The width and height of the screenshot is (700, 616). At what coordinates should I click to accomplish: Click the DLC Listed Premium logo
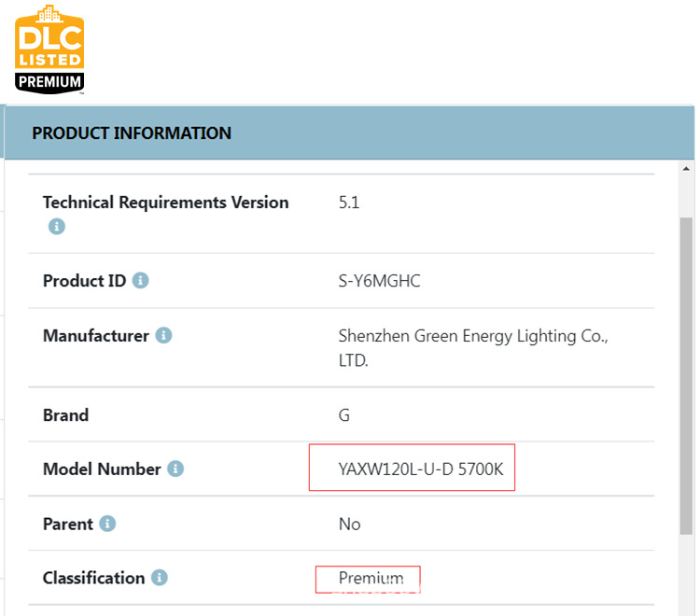point(49,49)
